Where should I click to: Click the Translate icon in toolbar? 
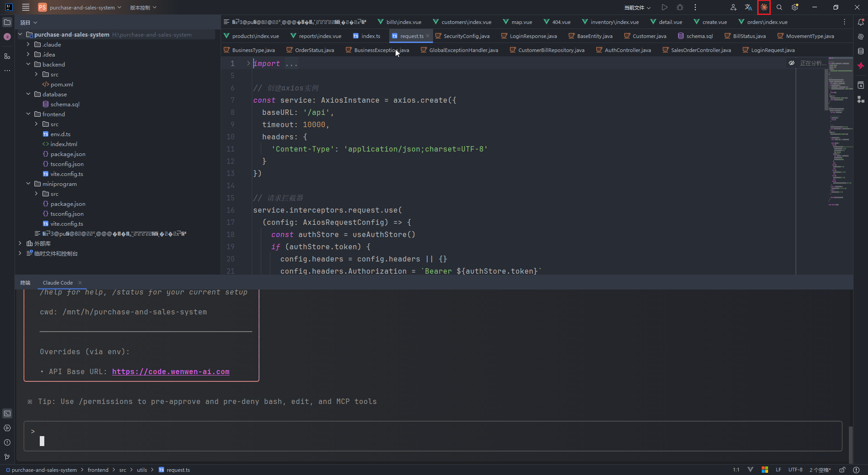click(749, 7)
